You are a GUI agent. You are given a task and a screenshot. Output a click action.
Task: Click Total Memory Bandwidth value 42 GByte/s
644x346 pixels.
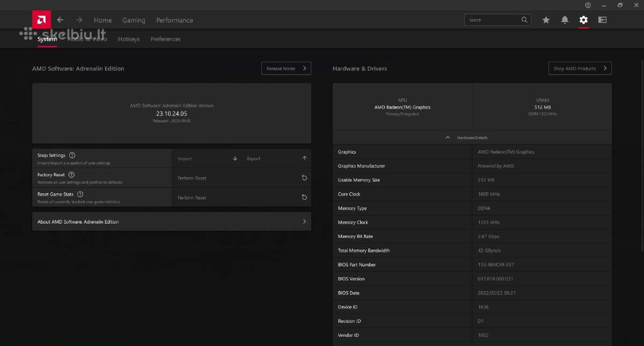point(490,250)
